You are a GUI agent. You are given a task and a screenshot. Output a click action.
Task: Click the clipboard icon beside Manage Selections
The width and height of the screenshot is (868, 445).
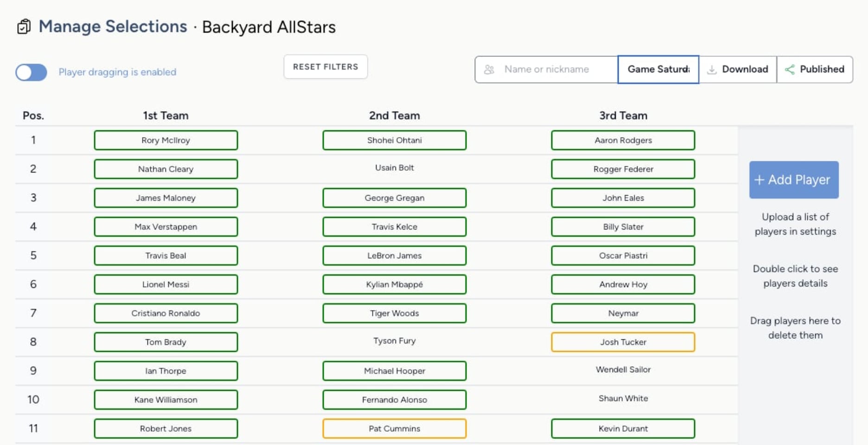click(24, 27)
